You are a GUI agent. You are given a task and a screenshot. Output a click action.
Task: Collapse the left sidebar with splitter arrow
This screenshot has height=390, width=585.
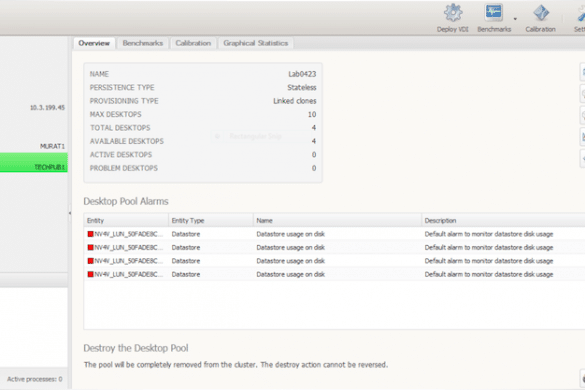pos(70,213)
